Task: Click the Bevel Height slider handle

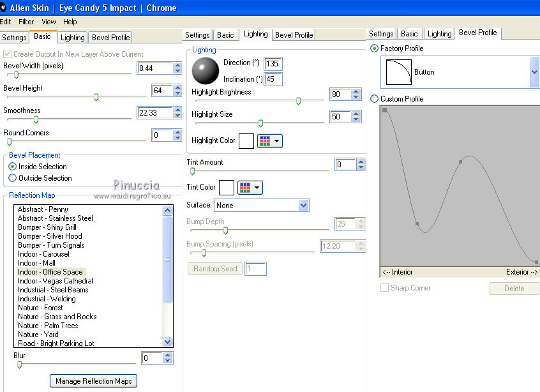Action: (96, 98)
